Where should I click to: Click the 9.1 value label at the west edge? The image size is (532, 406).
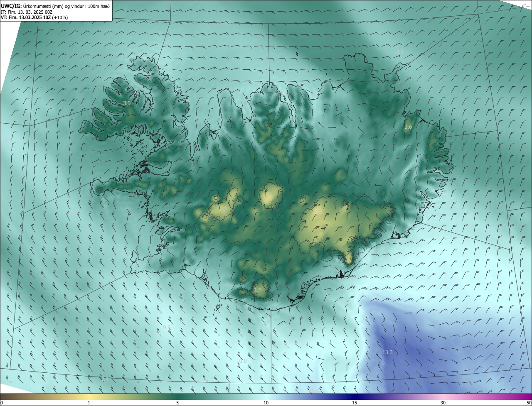click(x=8, y=141)
